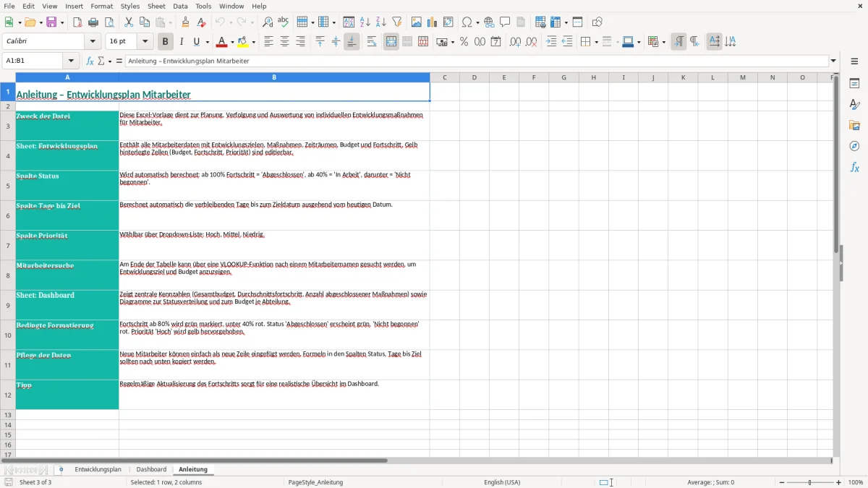The width and height of the screenshot is (868, 488).
Task: Toggle Merge and Center Cells
Action: tap(391, 42)
